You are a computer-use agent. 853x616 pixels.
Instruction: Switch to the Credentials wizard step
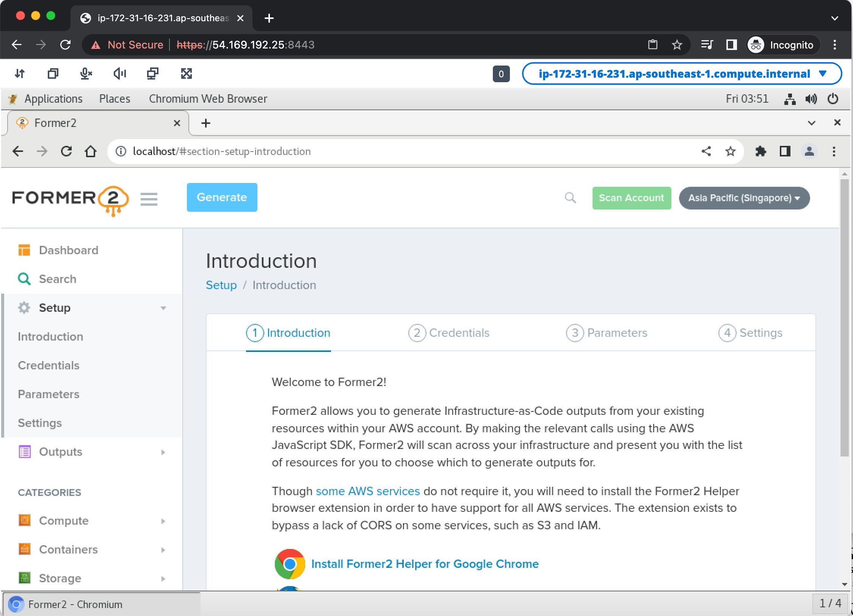coord(449,333)
